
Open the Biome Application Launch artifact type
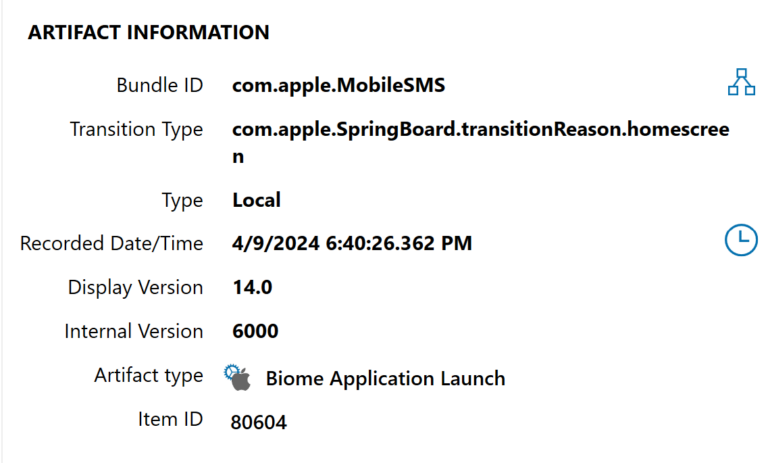(x=385, y=379)
